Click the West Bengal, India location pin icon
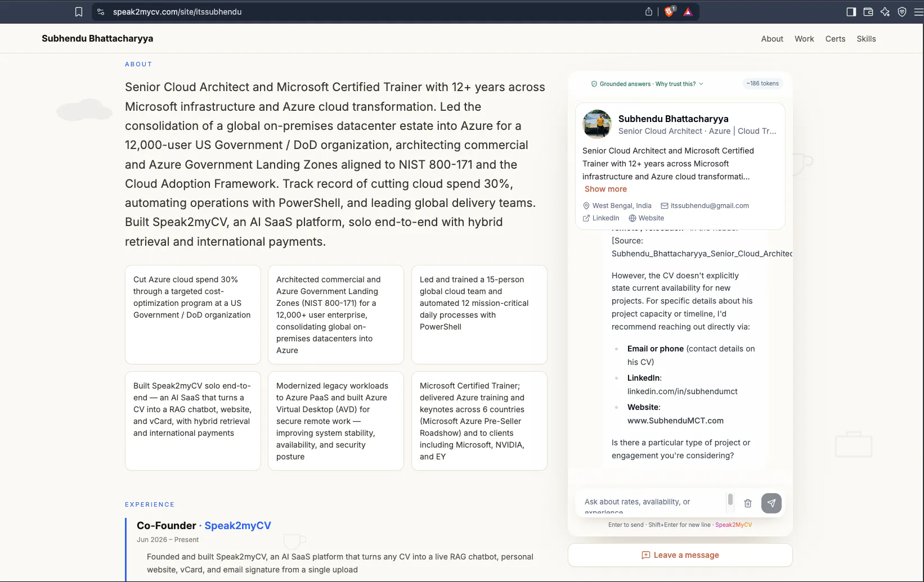 pyautogui.click(x=586, y=206)
